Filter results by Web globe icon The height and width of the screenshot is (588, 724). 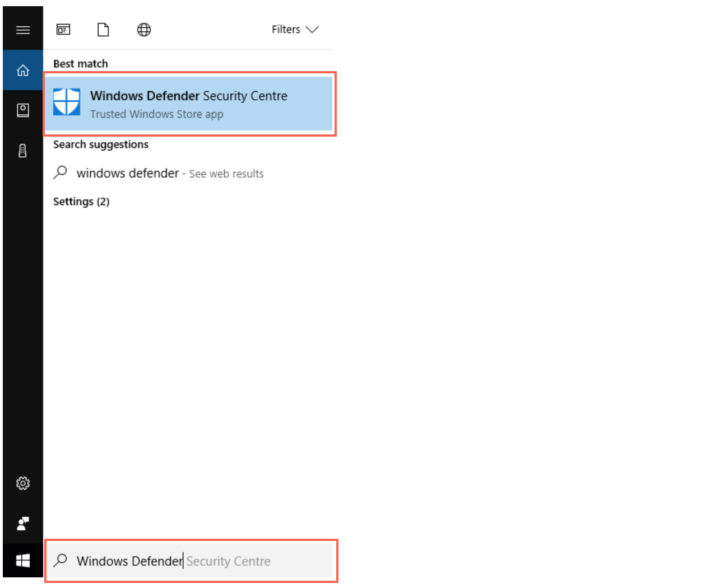tap(144, 30)
